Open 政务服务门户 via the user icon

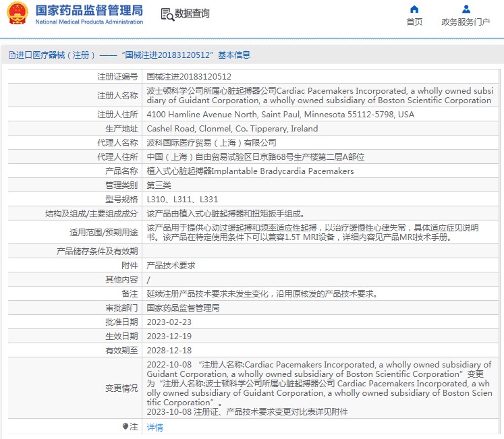coord(466,9)
